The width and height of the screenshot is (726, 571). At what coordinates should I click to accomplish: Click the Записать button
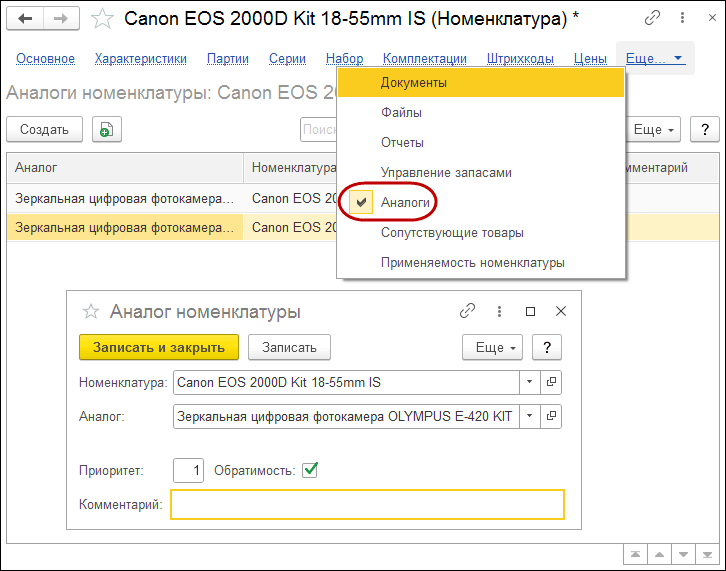289,347
